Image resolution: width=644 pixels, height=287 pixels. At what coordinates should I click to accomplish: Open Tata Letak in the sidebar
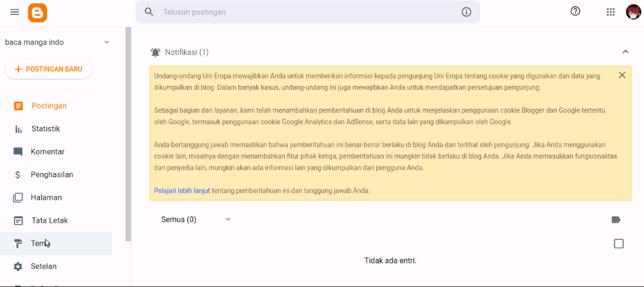point(56,221)
